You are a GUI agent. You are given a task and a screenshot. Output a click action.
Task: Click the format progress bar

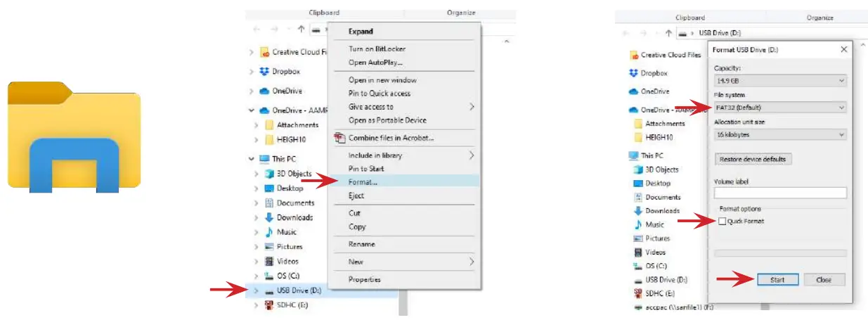tap(780, 252)
